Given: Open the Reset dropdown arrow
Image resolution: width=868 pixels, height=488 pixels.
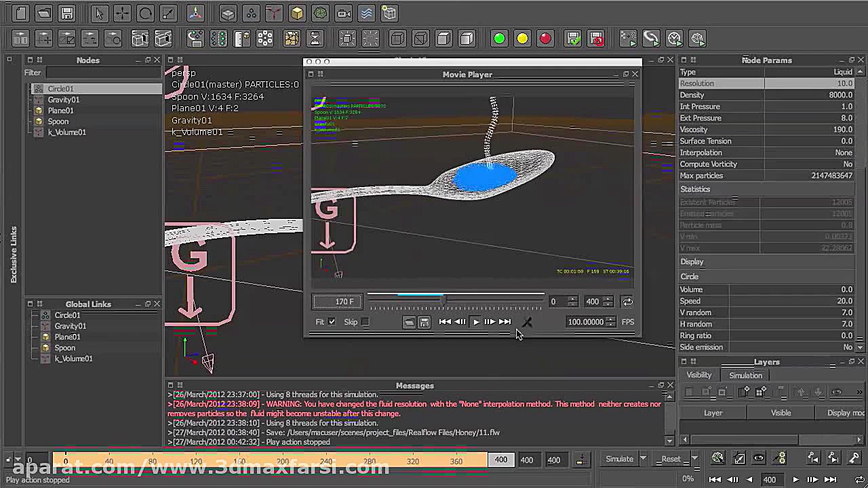Looking at the screenshot, I should pos(694,457).
